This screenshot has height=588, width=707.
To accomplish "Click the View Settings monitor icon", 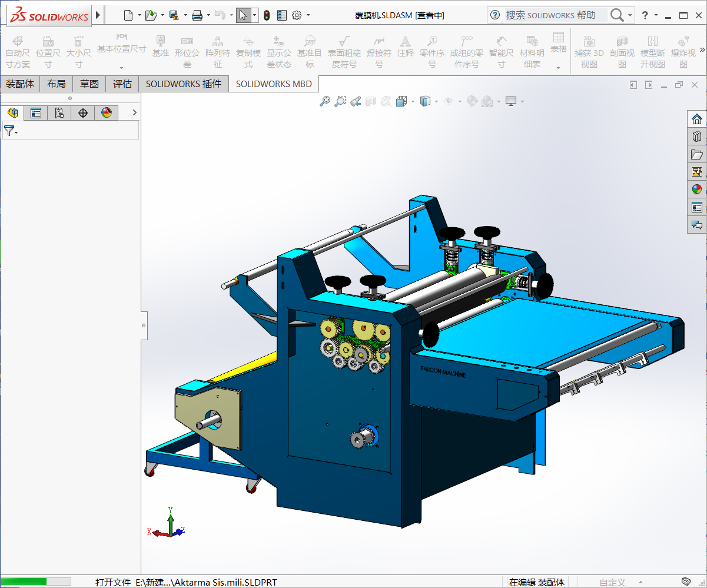I will pyautogui.click(x=511, y=101).
